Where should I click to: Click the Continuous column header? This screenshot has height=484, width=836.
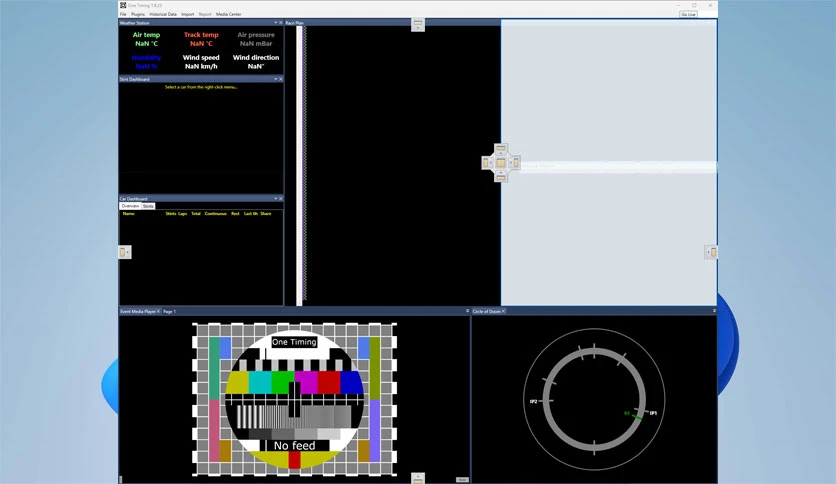pyautogui.click(x=216, y=214)
